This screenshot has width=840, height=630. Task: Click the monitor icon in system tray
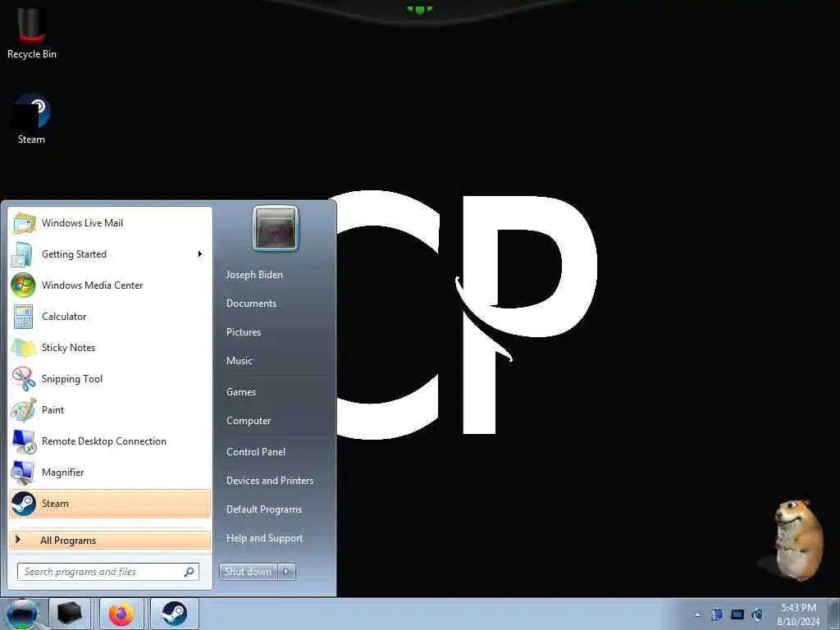click(737, 614)
